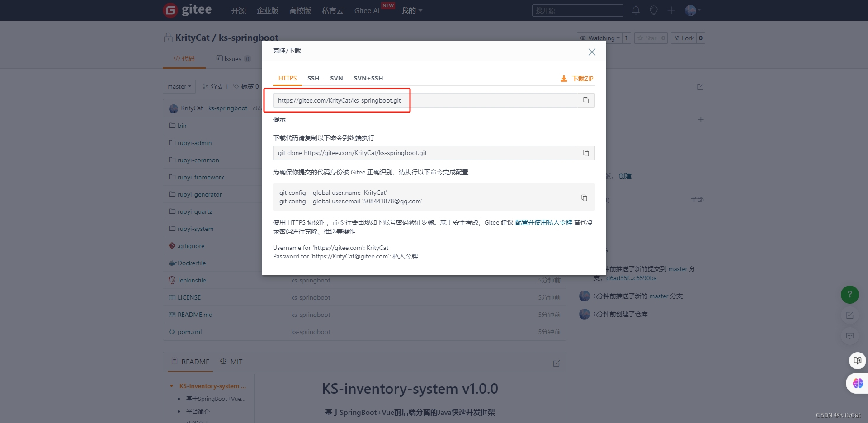Open the 配置并使用私人令牌 link
The width and height of the screenshot is (868, 423).
click(x=543, y=222)
